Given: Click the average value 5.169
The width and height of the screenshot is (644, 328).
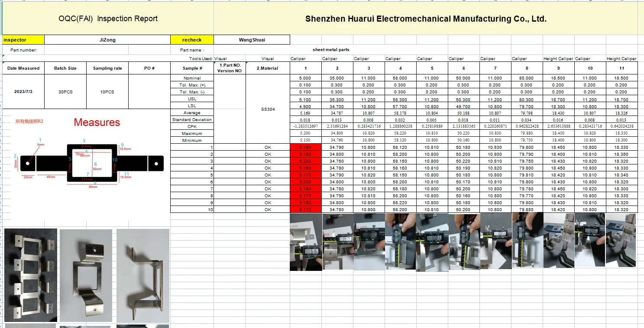Looking at the screenshot, I should click(305, 113).
